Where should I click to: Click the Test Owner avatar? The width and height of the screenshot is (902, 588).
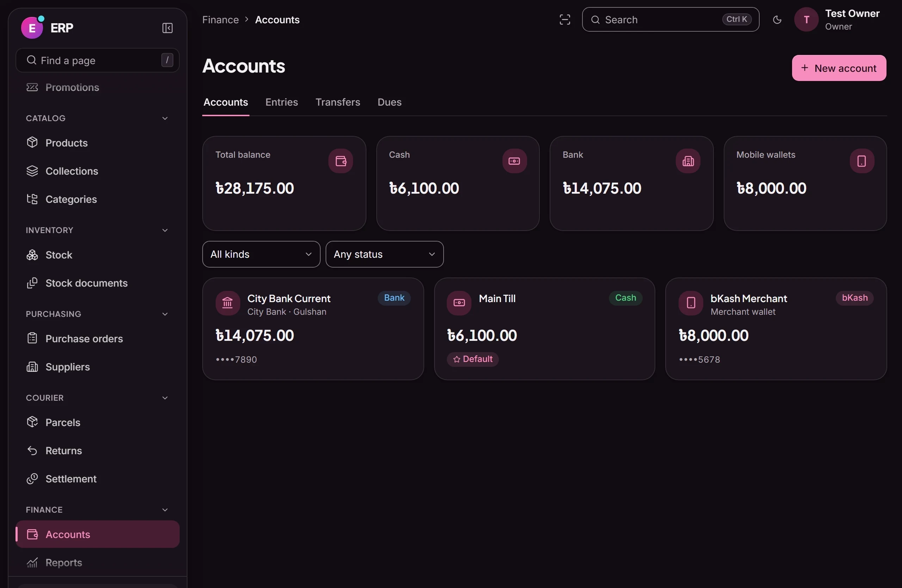pyautogui.click(x=806, y=20)
